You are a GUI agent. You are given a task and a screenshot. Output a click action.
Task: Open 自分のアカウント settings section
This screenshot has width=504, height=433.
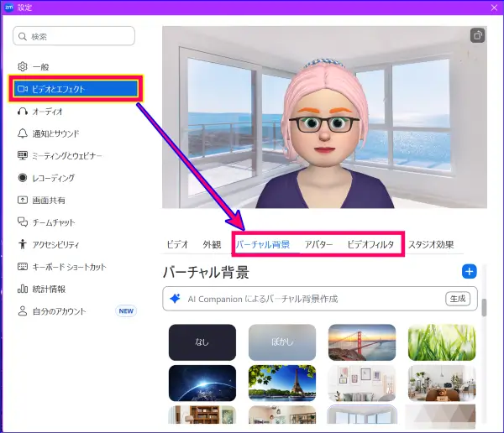[59, 311]
